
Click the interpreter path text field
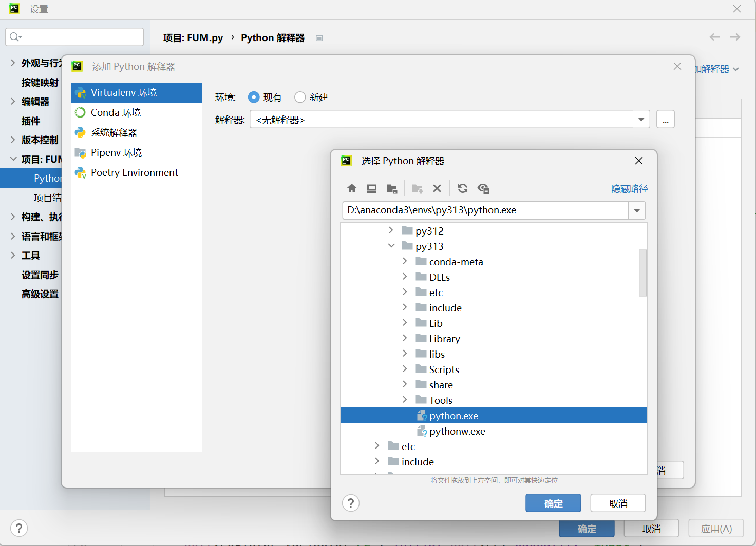coord(485,210)
